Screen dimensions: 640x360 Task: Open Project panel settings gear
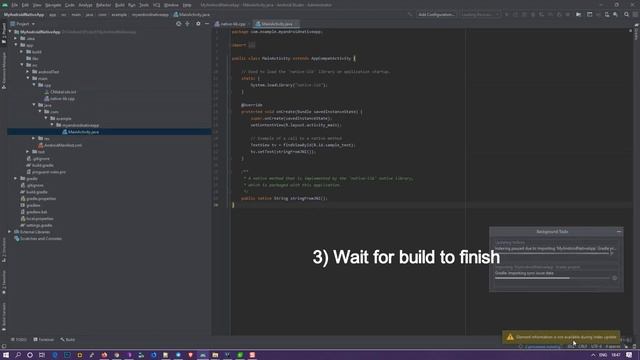click(x=198, y=24)
